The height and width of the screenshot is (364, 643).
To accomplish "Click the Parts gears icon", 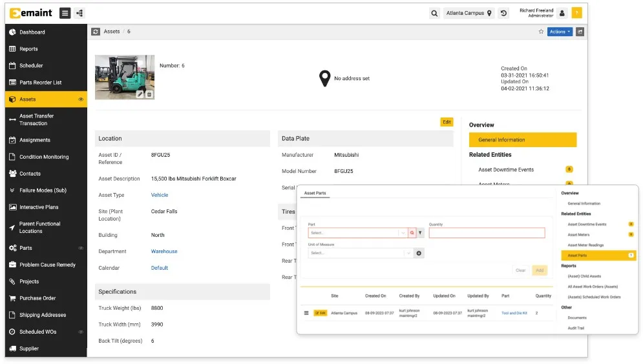I will tap(13, 248).
